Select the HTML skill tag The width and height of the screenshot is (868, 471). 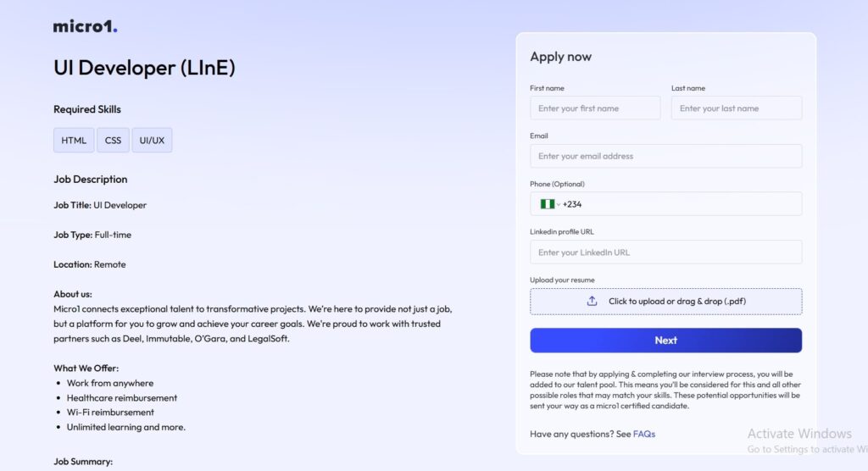[x=74, y=140]
